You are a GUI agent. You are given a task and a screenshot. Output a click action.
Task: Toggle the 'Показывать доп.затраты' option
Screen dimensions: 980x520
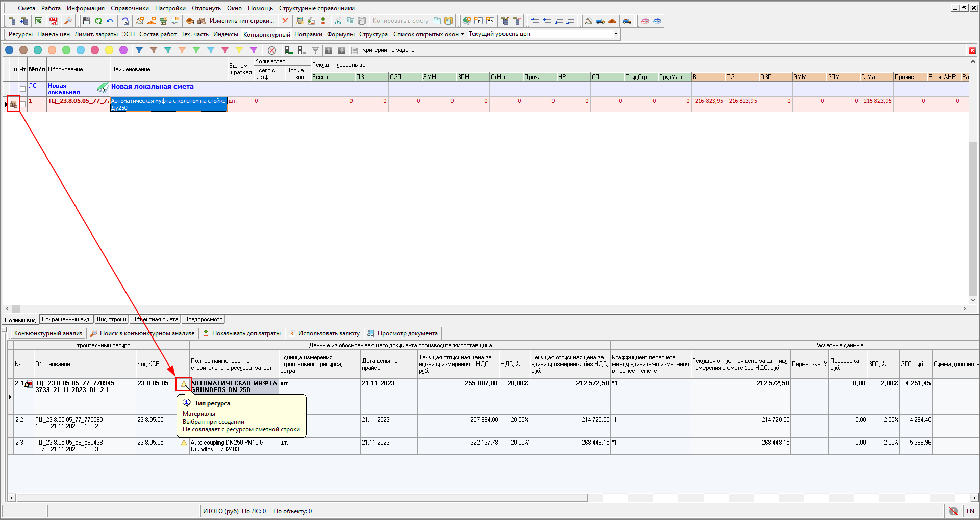click(x=242, y=333)
